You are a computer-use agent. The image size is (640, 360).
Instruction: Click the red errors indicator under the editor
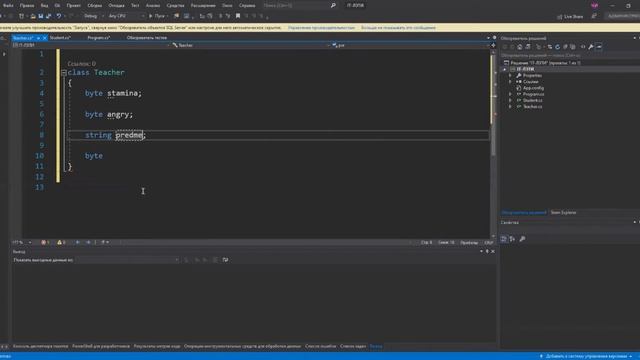pyautogui.click(x=45, y=242)
